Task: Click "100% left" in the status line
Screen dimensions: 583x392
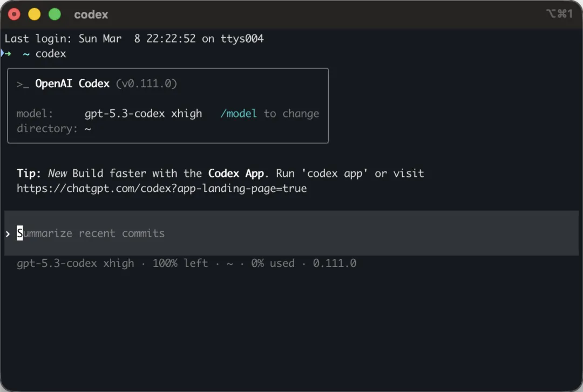Action: (180, 264)
